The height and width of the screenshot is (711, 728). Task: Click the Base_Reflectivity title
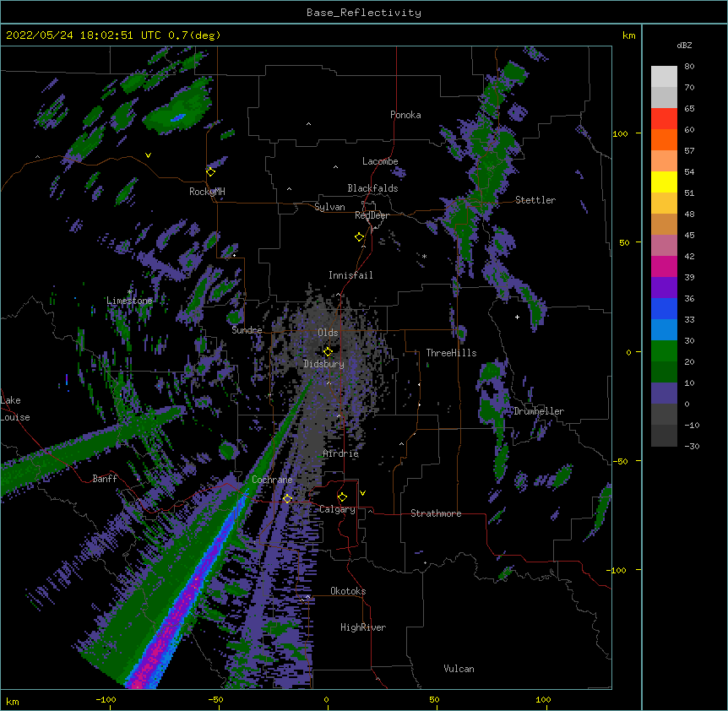coord(364,13)
